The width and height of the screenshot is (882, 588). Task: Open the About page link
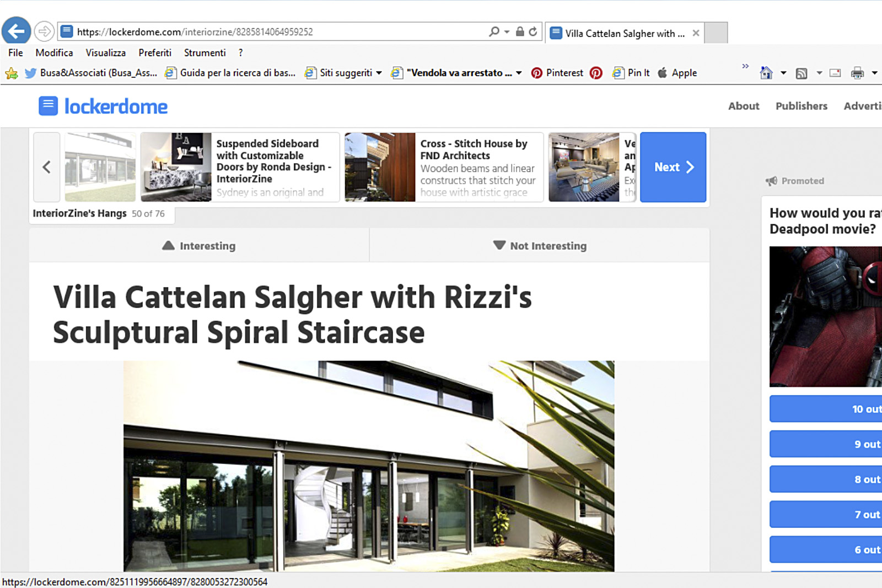(x=744, y=106)
